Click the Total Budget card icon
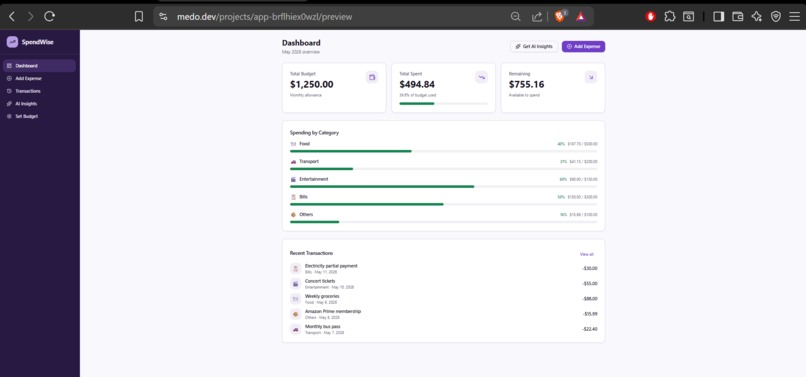 click(372, 77)
